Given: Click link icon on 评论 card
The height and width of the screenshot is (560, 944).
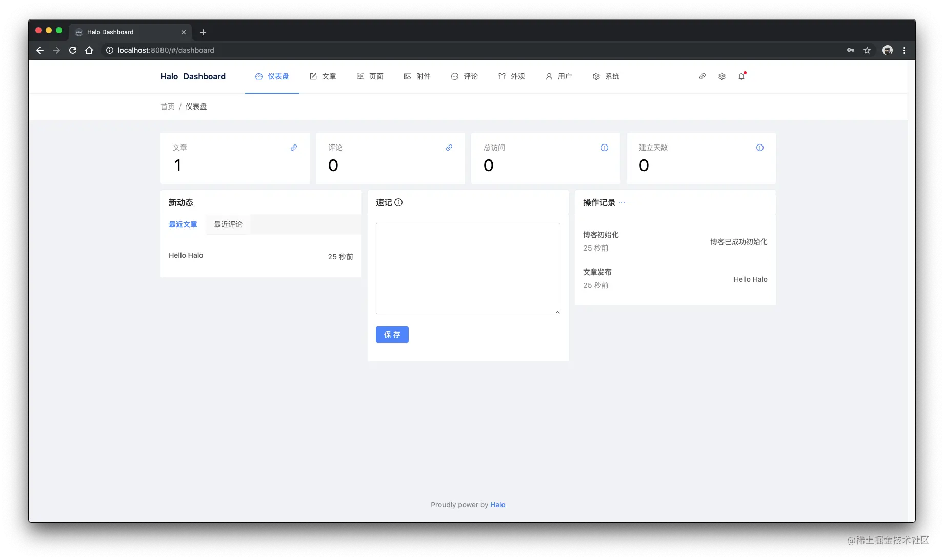Looking at the screenshot, I should click(449, 148).
